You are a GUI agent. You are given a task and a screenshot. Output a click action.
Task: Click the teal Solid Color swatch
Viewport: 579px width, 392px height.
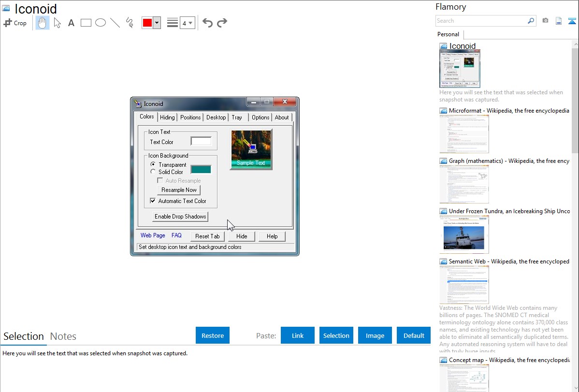coord(201,169)
